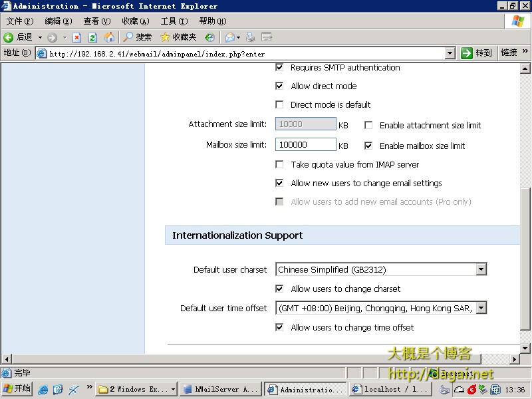Open the address bar URL history dropdown
532x399 pixels.
[x=450, y=53]
